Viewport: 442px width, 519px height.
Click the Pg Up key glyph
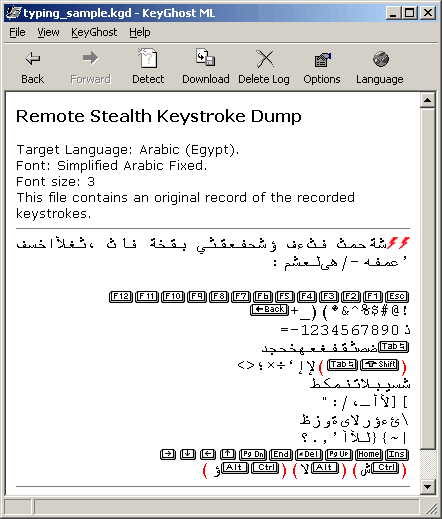pos(339,454)
